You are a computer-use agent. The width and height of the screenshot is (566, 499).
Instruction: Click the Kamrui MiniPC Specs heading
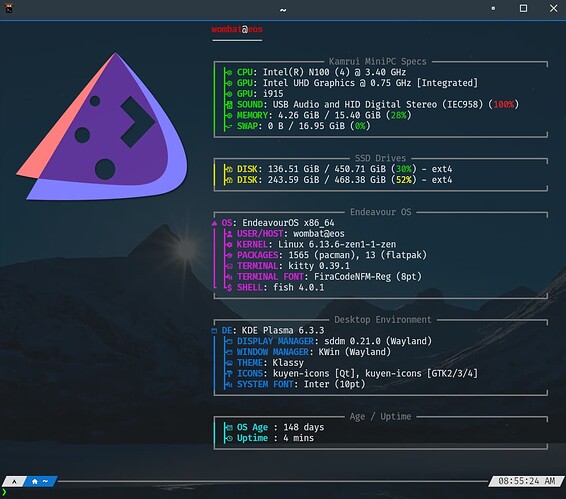pos(378,61)
